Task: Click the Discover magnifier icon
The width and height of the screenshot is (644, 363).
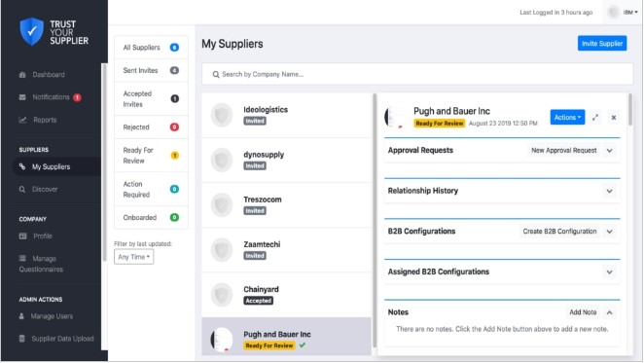Action: pyautogui.click(x=22, y=189)
